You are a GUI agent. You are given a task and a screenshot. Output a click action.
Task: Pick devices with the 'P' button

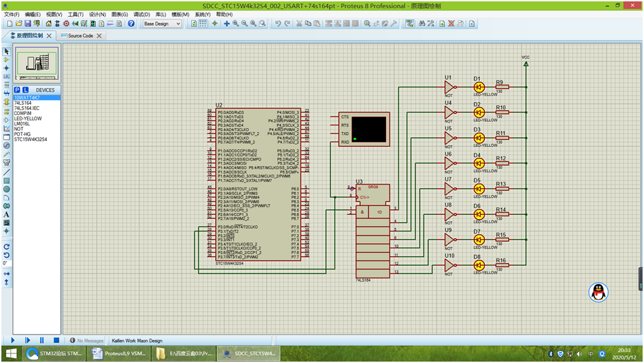coord(17,90)
